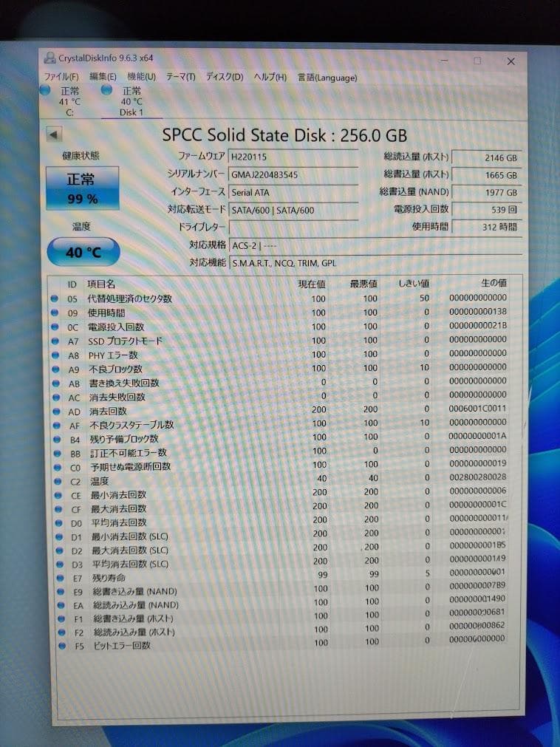Click the empty drive letter field
Image resolution: width=560 pixels, height=747 pixels.
293,228
